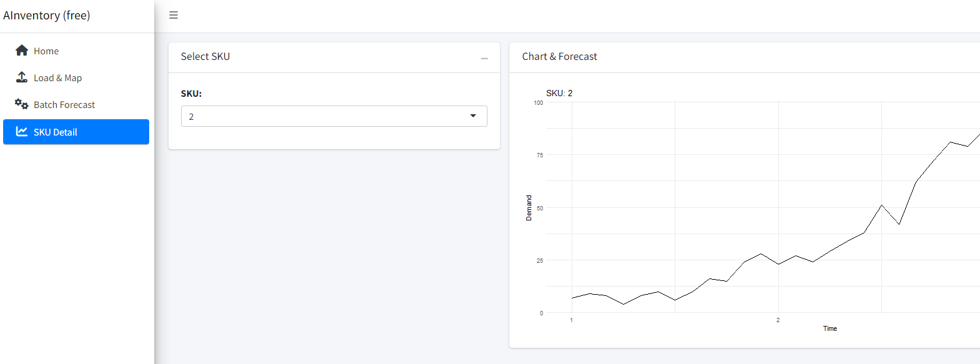Click the Batch Forecast gears icon
This screenshot has width=980, height=364.
pos(22,104)
